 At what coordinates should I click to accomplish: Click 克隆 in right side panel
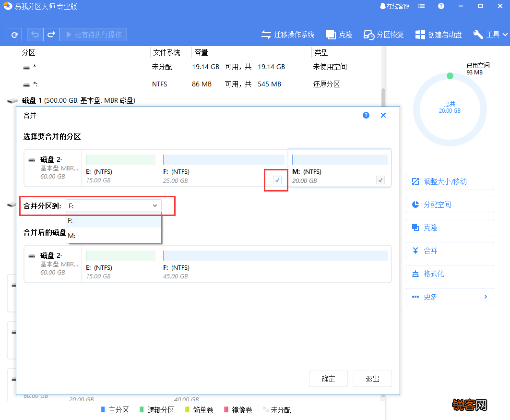450,228
